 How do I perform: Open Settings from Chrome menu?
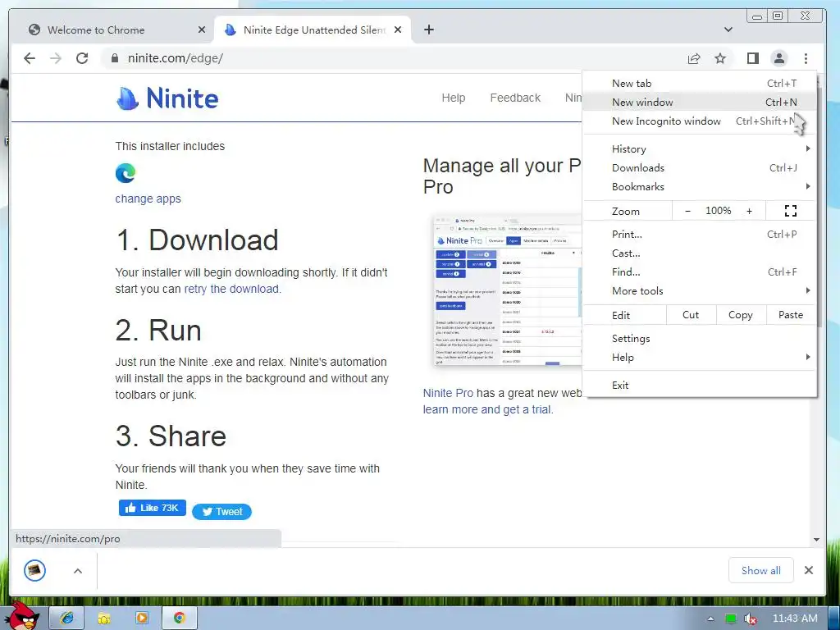coord(699,339)
